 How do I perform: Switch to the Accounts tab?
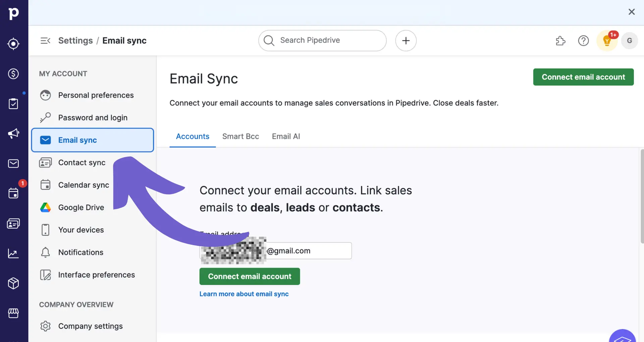(x=193, y=136)
